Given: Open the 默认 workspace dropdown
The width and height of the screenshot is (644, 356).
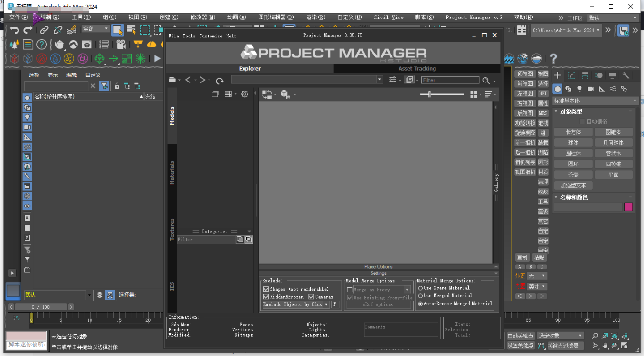Looking at the screenshot, I should [613, 18].
